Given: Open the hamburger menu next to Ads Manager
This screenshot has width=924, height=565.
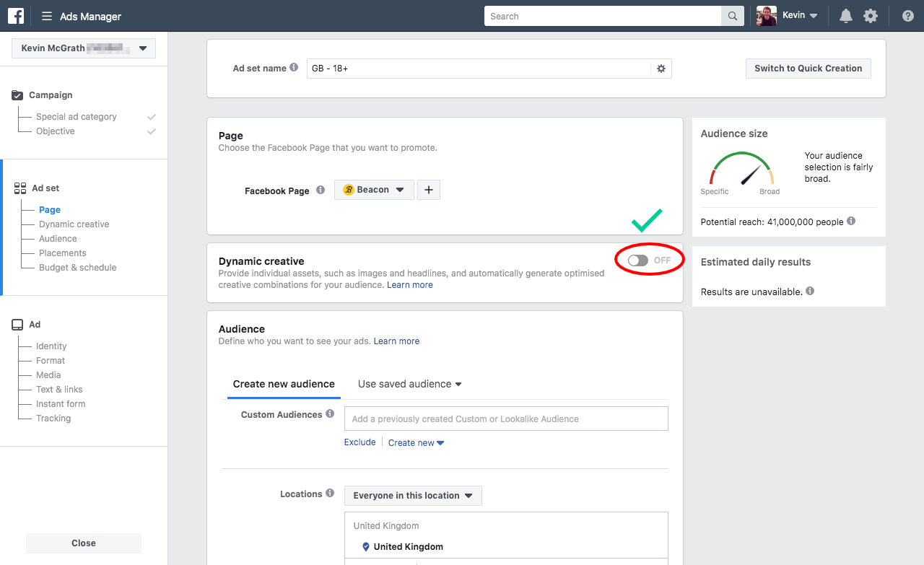Looking at the screenshot, I should point(47,17).
